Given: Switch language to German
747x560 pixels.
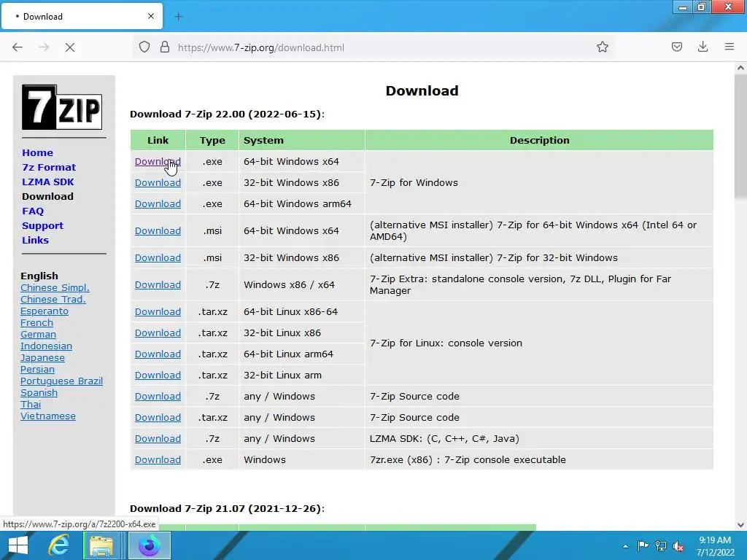Looking at the screenshot, I should pyautogui.click(x=38, y=334).
